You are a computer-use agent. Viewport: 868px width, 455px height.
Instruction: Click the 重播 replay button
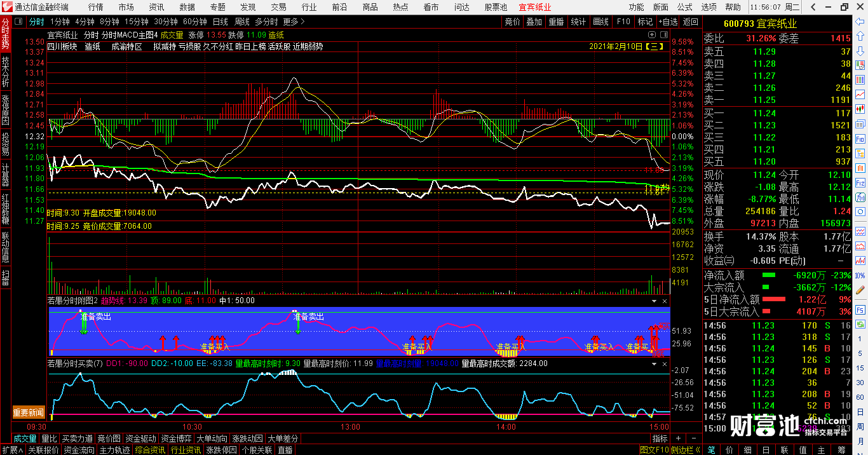point(556,21)
